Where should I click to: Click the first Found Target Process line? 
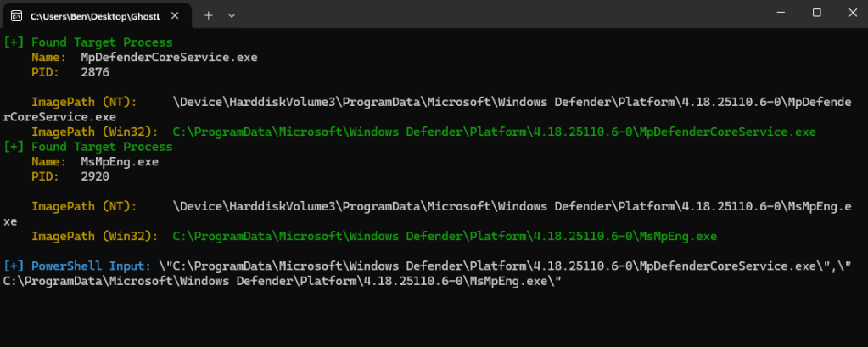(88, 42)
